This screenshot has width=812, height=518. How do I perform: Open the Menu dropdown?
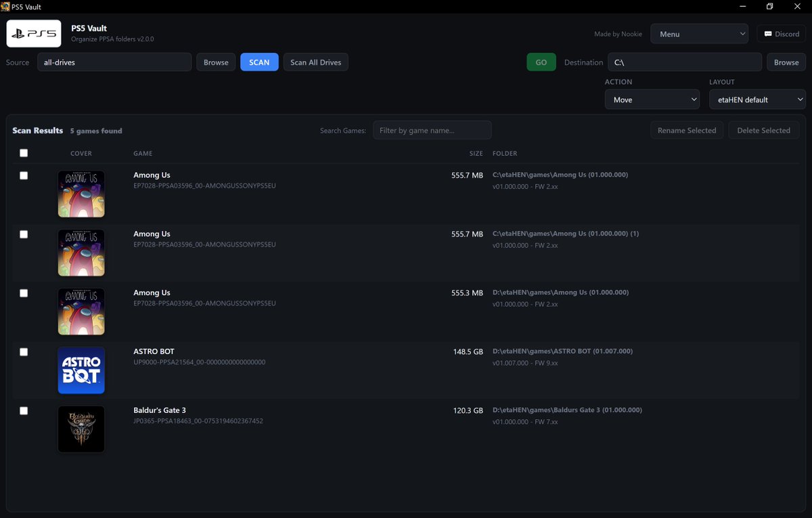699,34
